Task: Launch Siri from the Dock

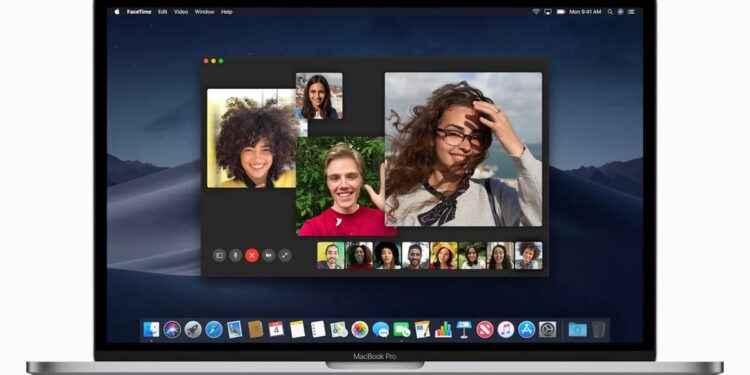Action: click(172, 330)
